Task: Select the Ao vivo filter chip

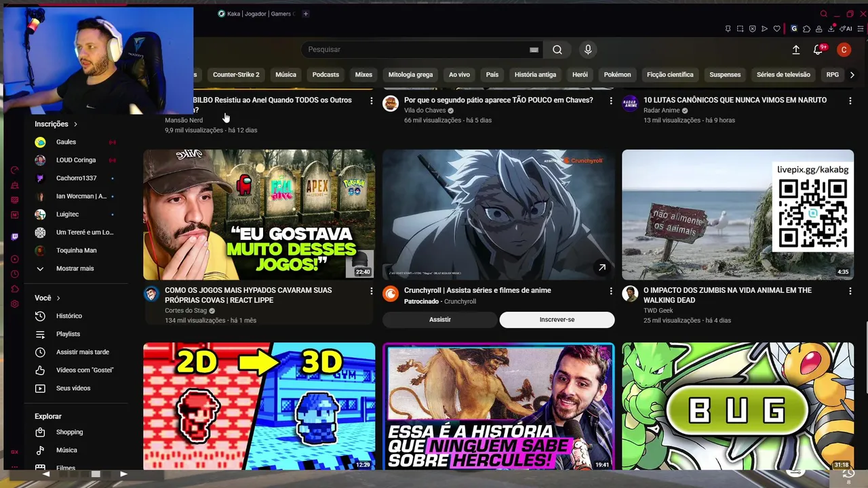Action: (x=459, y=75)
